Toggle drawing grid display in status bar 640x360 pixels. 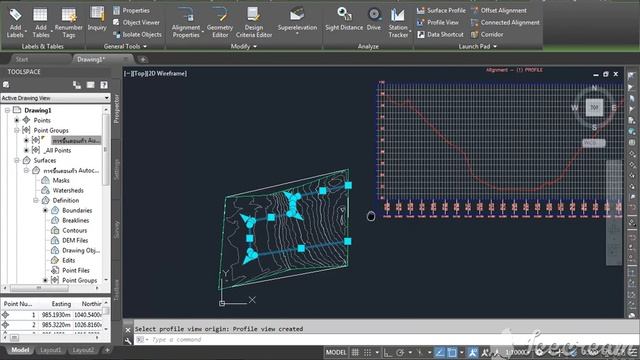tap(355, 352)
